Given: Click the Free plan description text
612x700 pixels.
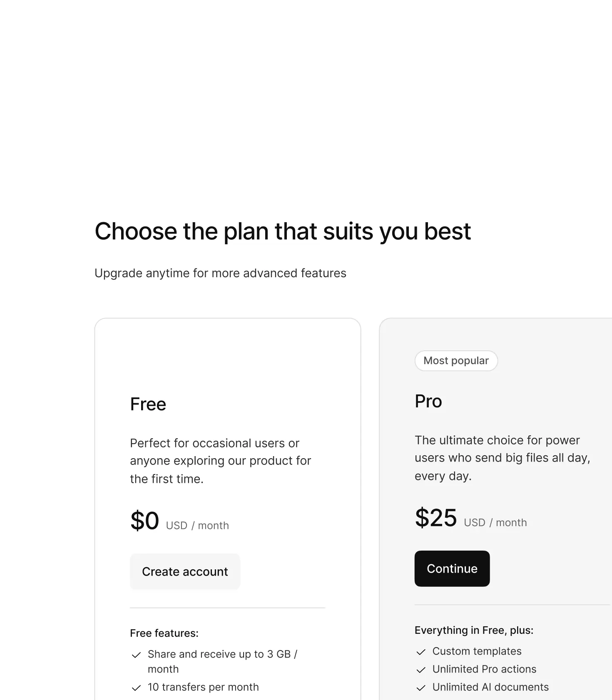Looking at the screenshot, I should (221, 461).
